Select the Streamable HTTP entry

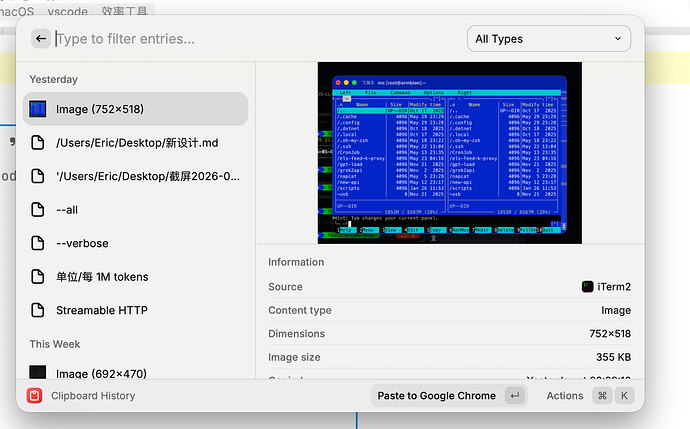136,310
